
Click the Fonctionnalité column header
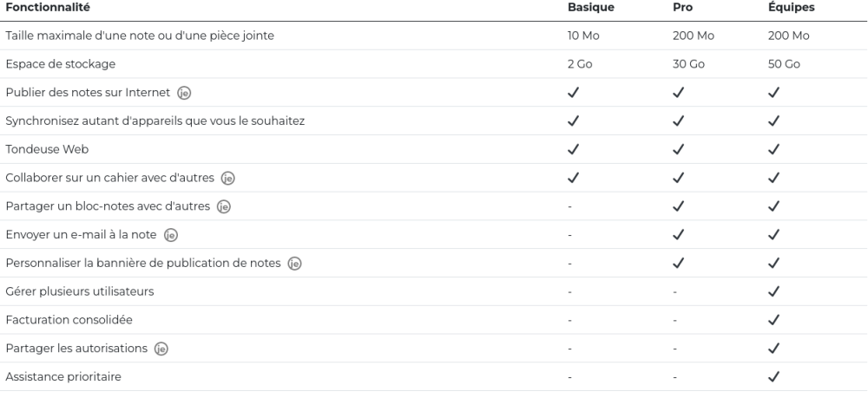coord(48,8)
